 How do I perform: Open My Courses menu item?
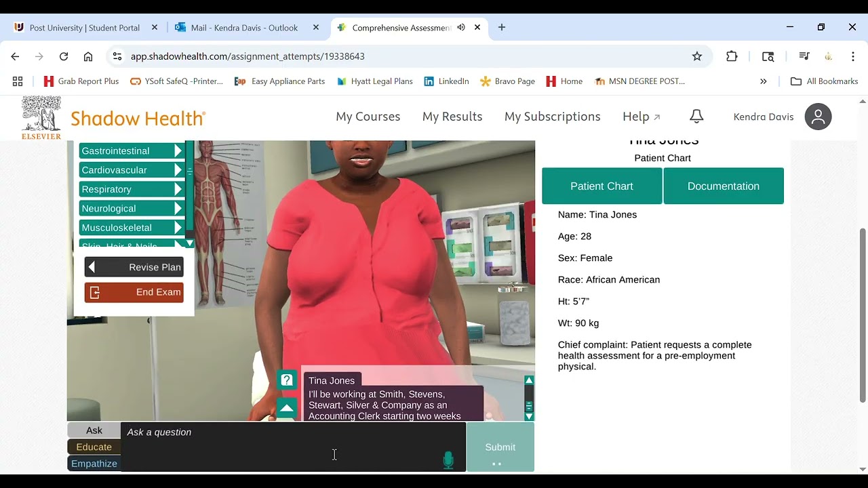[x=368, y=117]
